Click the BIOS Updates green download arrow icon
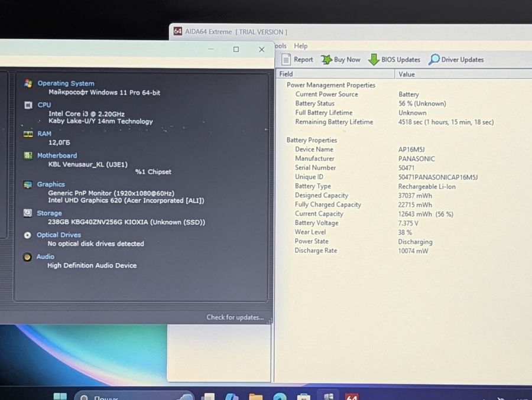This screenshot has height=400, width=532. pyautogui.click(x=374, y=59)
